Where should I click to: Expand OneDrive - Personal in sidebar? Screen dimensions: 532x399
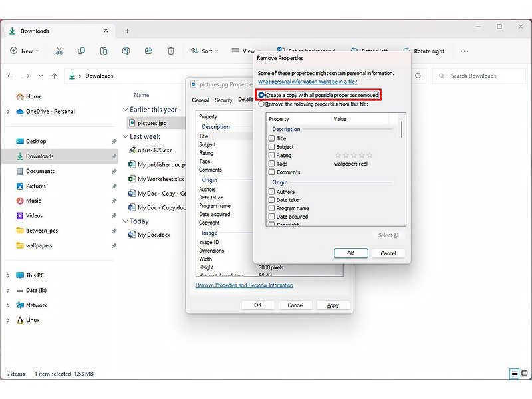pyautogui.click(x=8, y=112)
